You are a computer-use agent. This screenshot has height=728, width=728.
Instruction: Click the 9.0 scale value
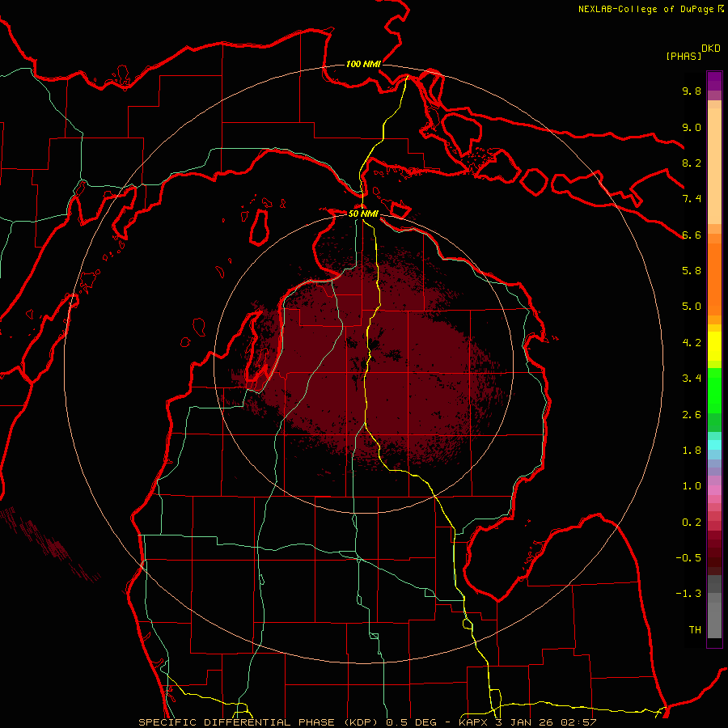[x=692, y=127]
